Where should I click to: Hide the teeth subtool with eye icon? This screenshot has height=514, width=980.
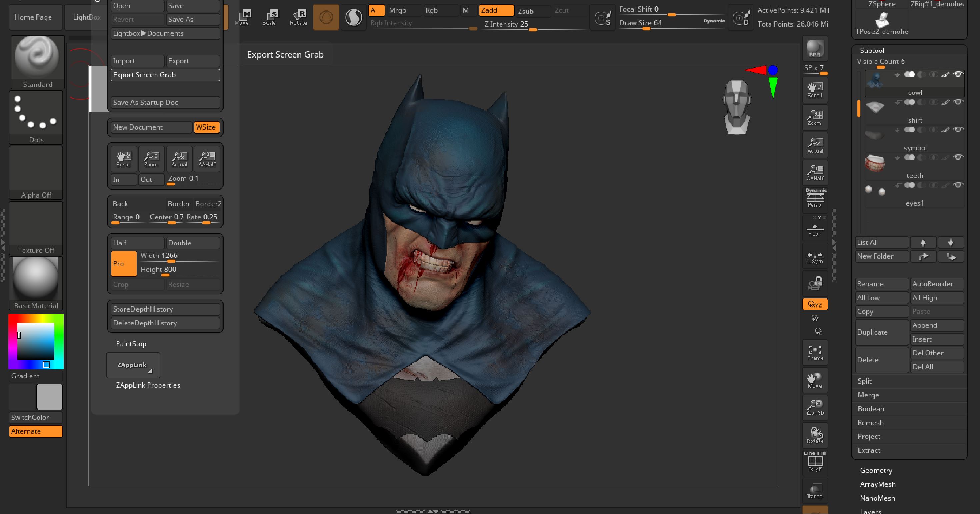click(x=958, y=157)
